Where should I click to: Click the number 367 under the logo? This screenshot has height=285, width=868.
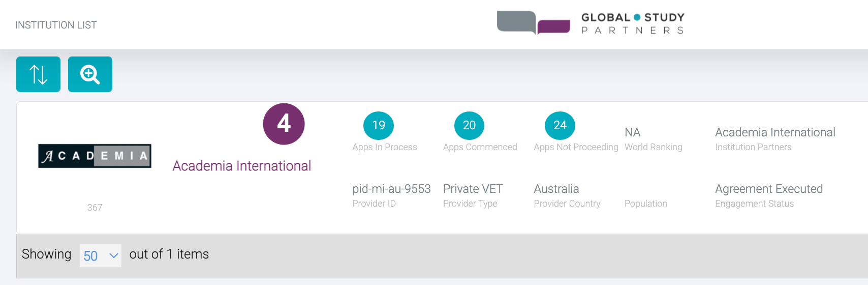pyautogui.click(x=95, y=208)
